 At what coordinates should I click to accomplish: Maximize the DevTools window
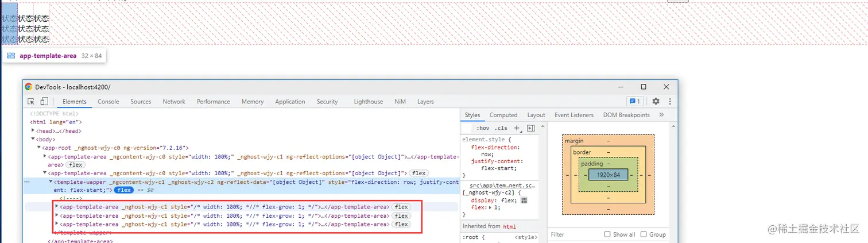point(644,87)
